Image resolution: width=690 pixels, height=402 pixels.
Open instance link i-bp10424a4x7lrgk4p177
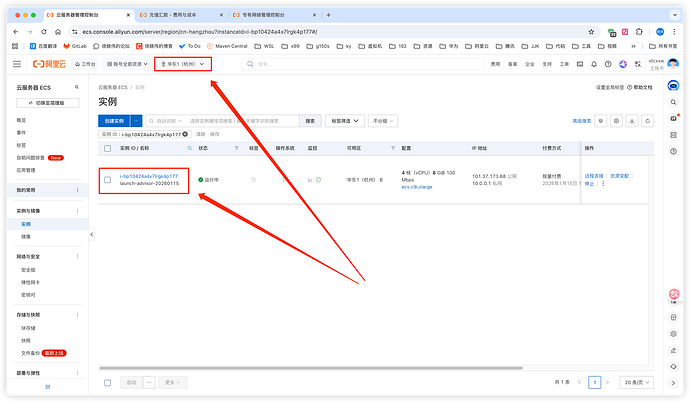[x=148, y=176]
